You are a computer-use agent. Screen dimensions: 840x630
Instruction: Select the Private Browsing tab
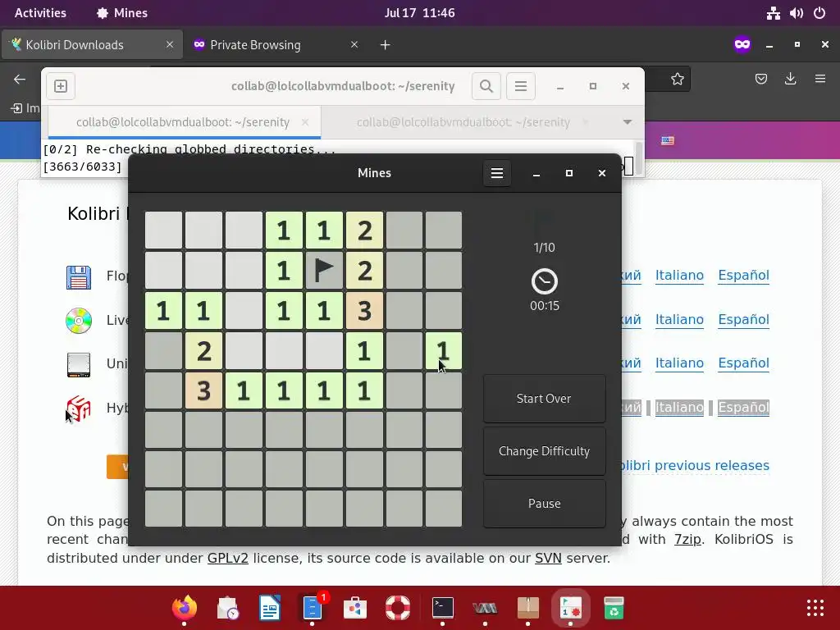click(x=276, y=45)
